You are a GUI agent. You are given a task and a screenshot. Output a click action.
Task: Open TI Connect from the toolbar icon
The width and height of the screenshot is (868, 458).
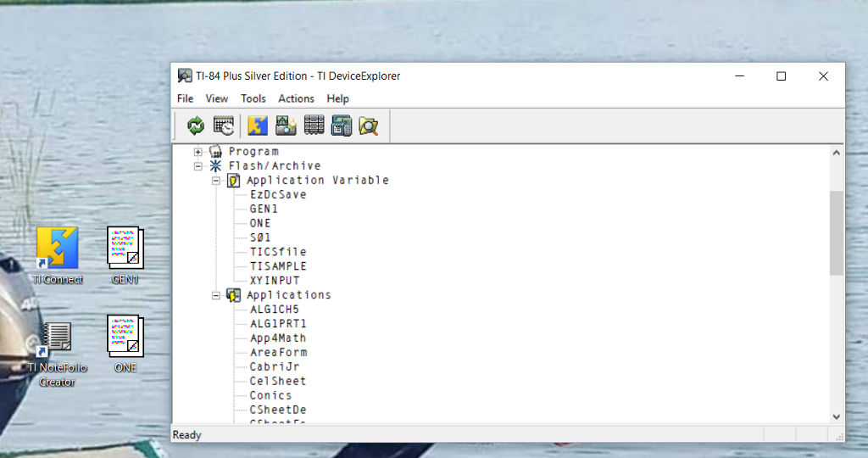[258, 126]
